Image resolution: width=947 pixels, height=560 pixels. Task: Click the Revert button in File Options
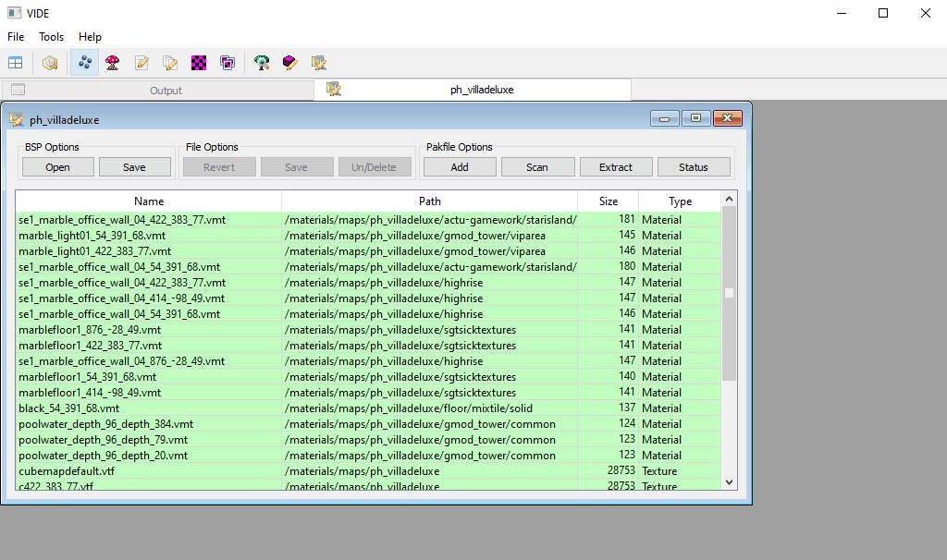click(219, 167)
